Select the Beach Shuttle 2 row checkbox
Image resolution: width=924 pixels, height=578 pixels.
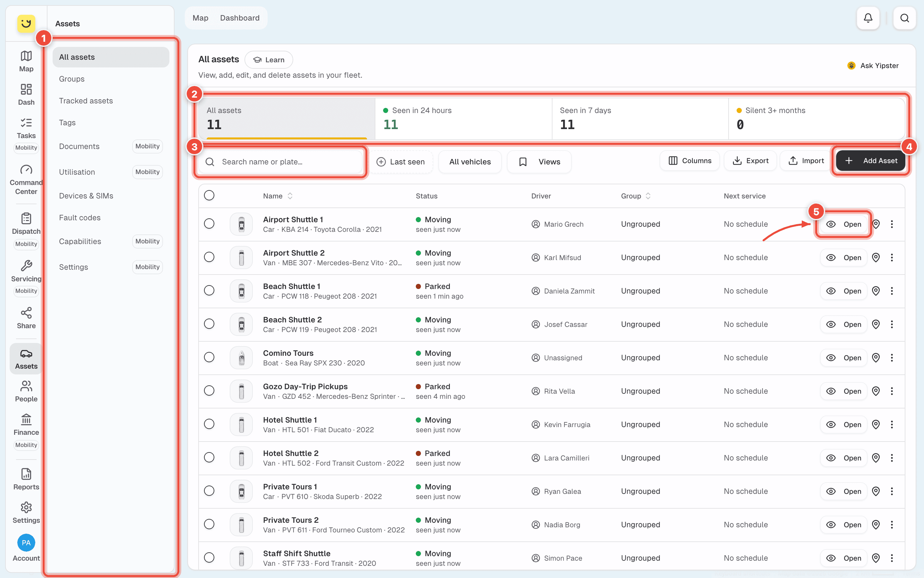(209, 324)
